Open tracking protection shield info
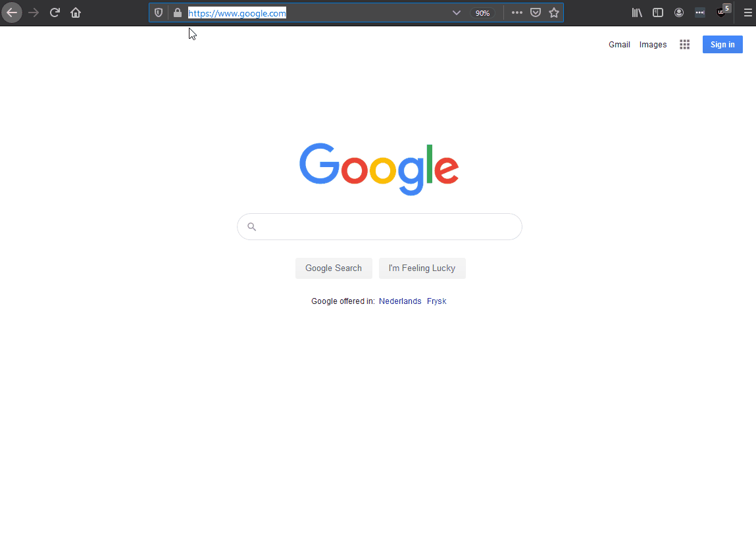The width and height of the screenshot is (756, 550). coord(159,12)
